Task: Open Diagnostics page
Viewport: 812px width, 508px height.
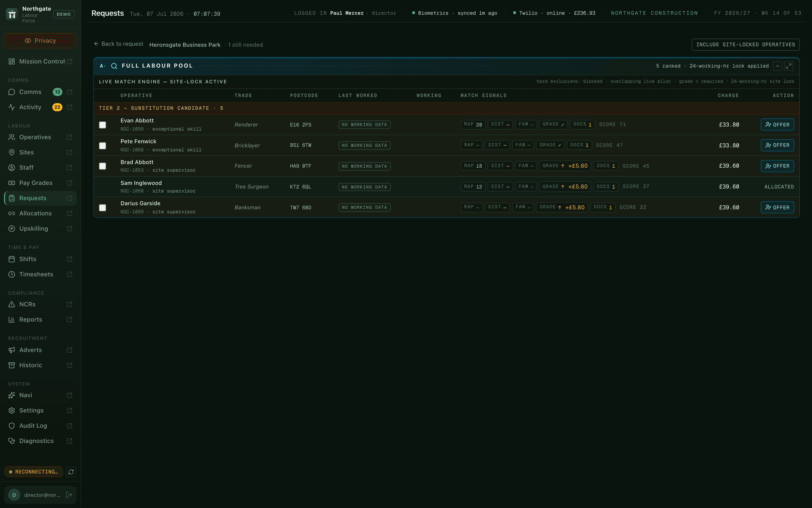Action: tap(36, 441)
